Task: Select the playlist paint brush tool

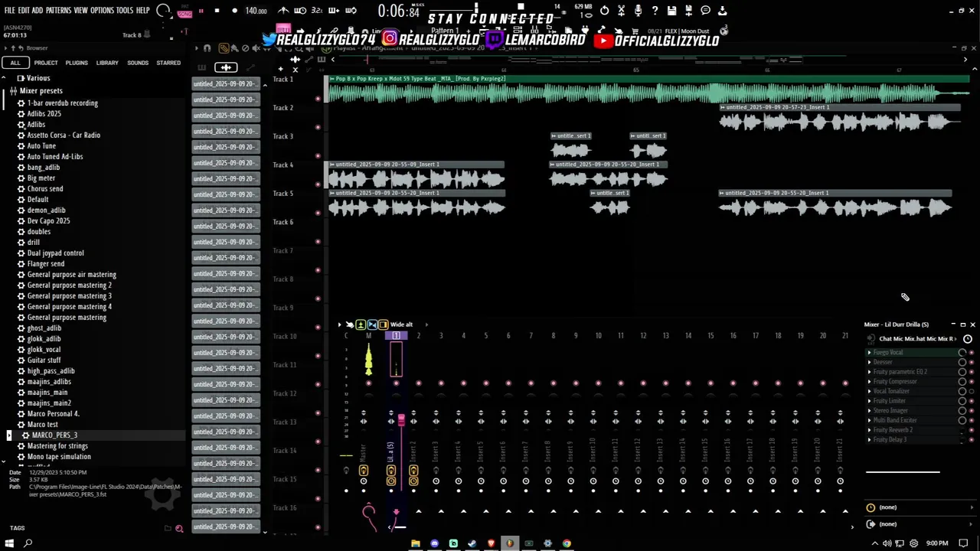Action: pos(234,48)
